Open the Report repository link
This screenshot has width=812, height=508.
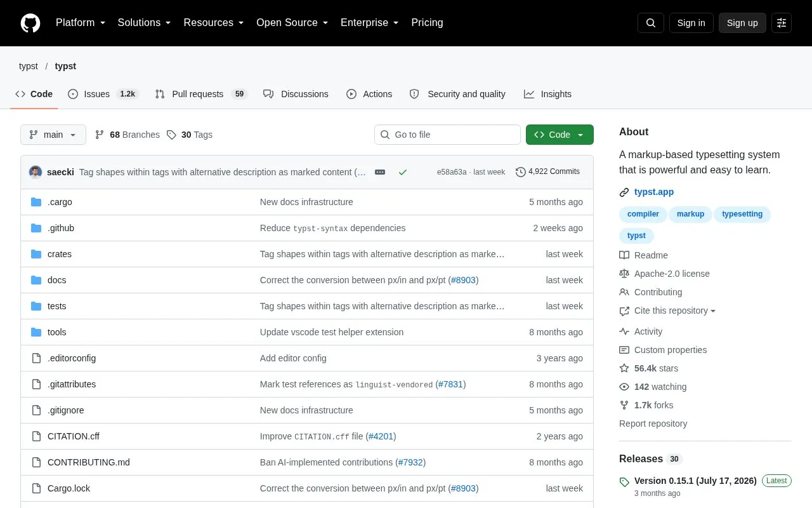(653, 424)
